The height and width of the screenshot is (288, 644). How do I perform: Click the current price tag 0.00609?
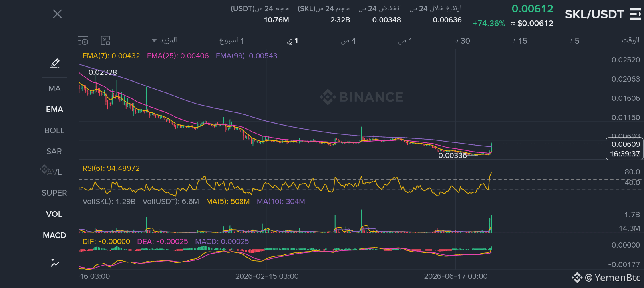pyautogui.click(x=625, y=149)
